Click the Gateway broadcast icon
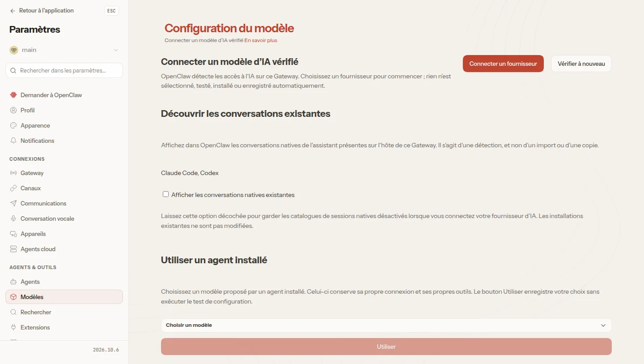The height and width of the screenshot is (364, 644). click(x=13, y=173)
